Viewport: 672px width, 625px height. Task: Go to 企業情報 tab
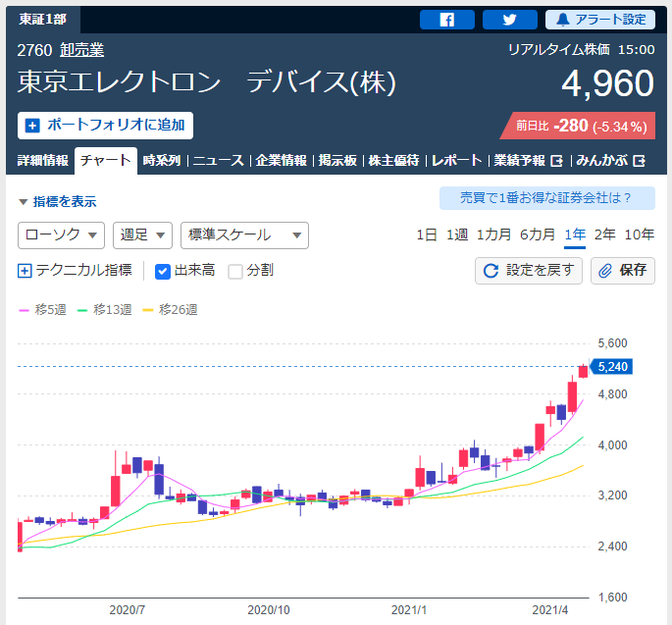(x=282, y=160)
